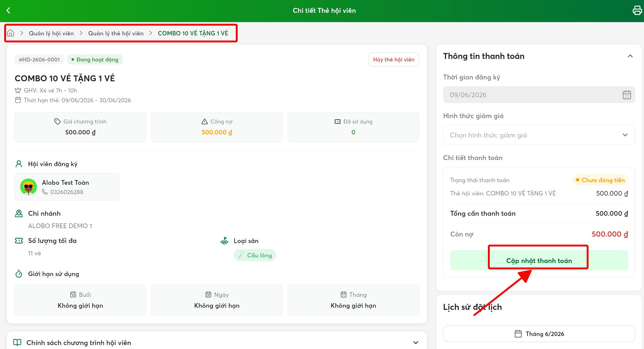This screenshot has height=349, width=644.
Task: Go back with the header arrow
Action: (8, 10)
